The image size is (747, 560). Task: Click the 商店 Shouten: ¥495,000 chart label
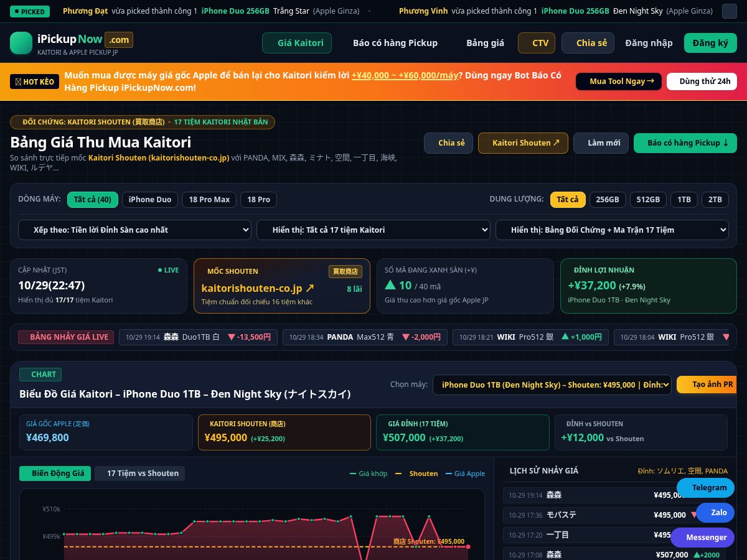429,541
